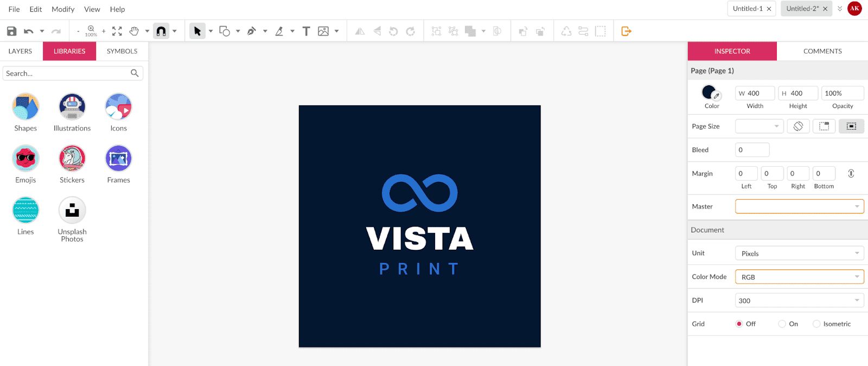The height and width of the screenshot is (366, 868).
Task: Click the Flip vertical icon
Action: (377, 31)
